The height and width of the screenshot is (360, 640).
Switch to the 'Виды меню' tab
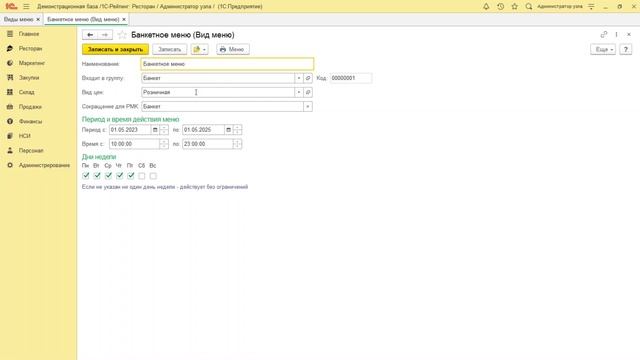pyautogui.click(x=18, y=19)
